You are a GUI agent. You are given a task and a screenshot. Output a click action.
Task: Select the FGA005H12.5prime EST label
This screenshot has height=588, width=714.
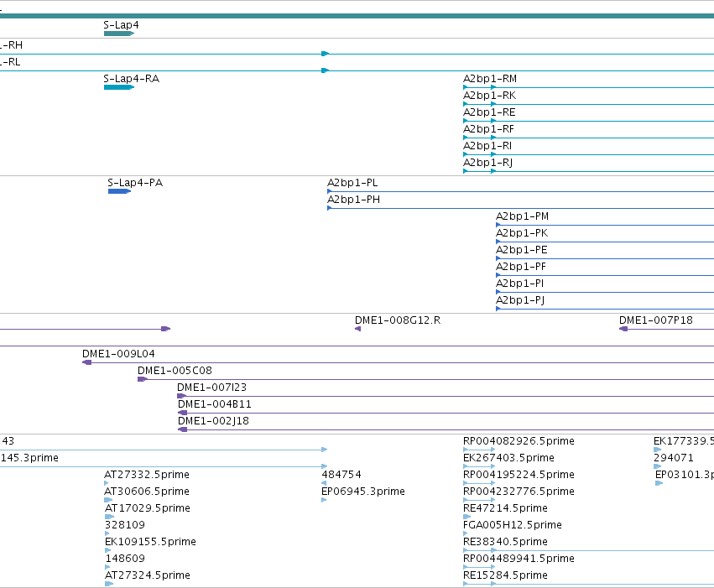pyautogui.click(x=513, y=525)
